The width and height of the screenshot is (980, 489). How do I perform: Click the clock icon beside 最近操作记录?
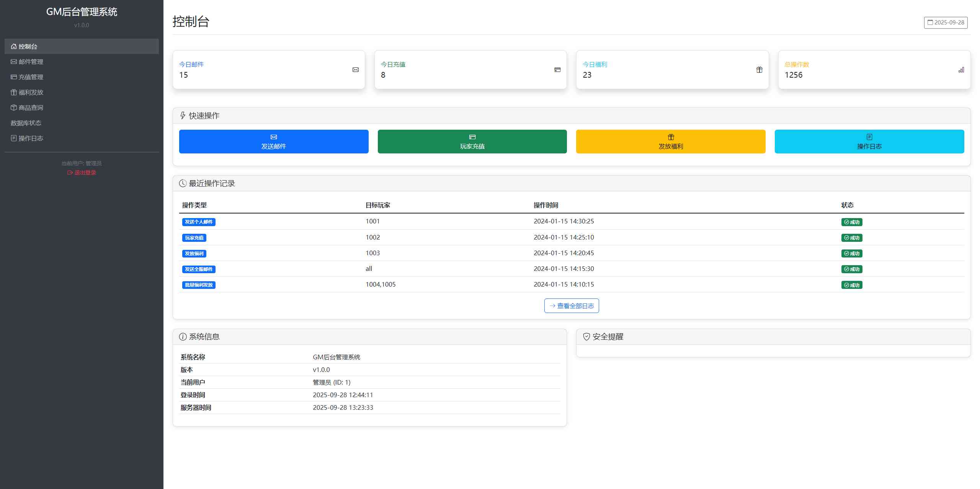(x=183, y=183)
